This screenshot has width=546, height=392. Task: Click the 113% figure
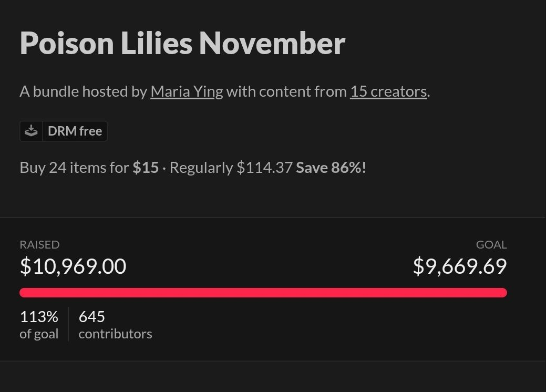pyautogui.click(x=39, y=316)
